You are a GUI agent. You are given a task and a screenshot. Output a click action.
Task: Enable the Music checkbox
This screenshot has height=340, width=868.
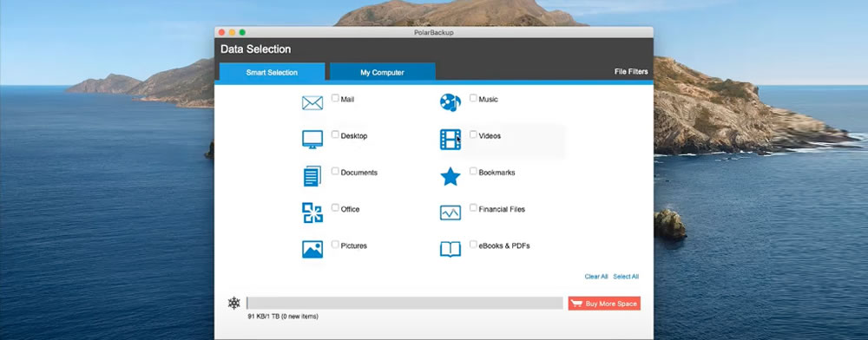[473, 98]
